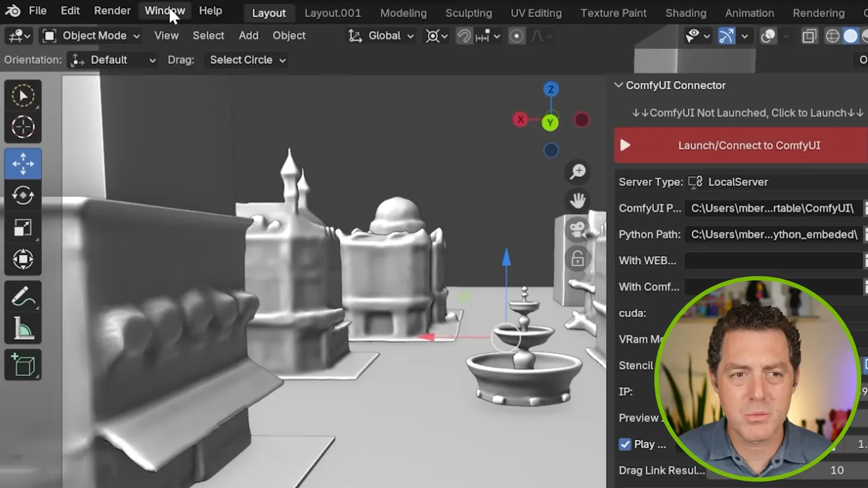Click the Drag Link Result value slider
This screenshot has width=868, height=488.
pyautogui.click(x=787, y=471)
